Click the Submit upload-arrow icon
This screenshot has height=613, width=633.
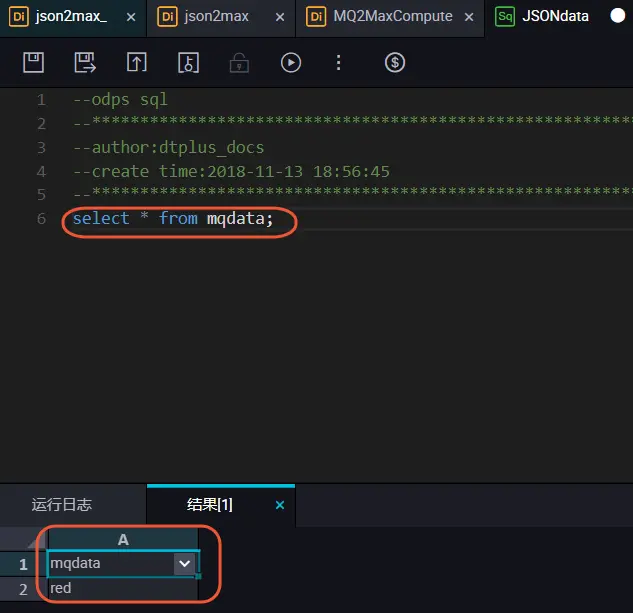point(137,63)
